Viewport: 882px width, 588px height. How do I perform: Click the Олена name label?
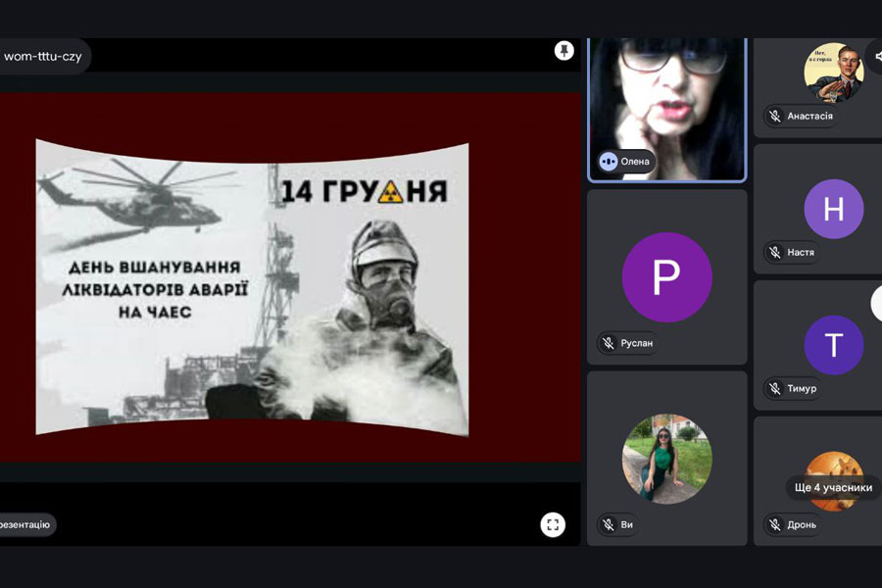[634, 162]
